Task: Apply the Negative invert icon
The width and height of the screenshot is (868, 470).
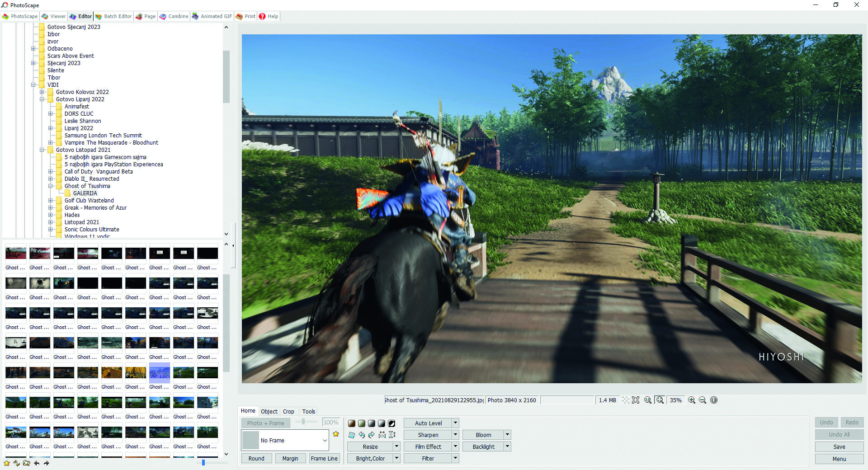Action: (392, 423)
